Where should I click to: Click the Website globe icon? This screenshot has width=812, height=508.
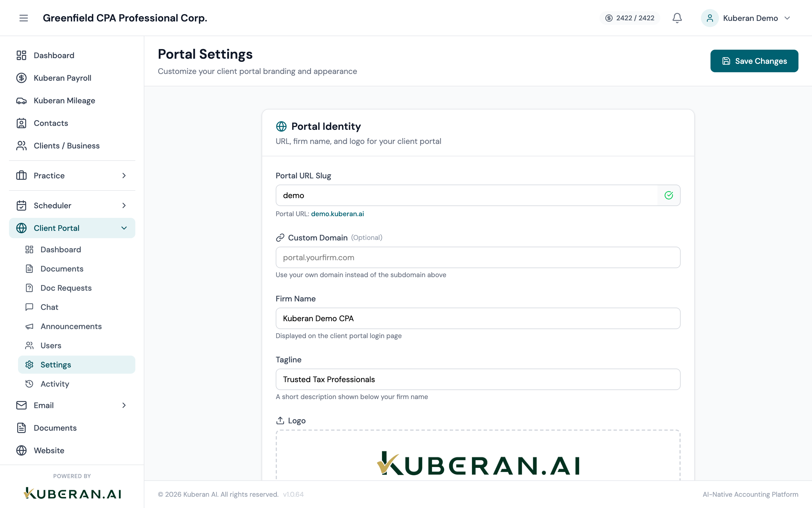pyautogui.click(x=21, y=450)
